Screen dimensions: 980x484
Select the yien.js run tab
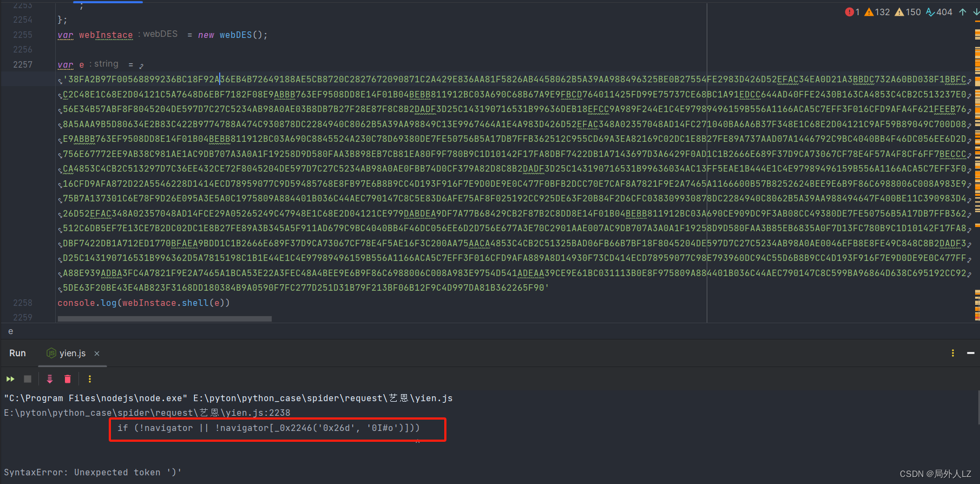(73, 353)
